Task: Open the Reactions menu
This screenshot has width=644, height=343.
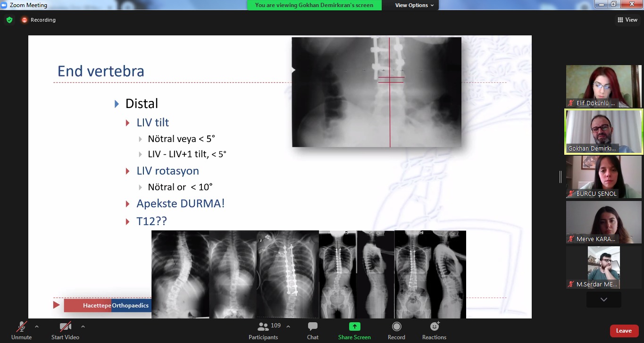Action: [x=434, y=330]
